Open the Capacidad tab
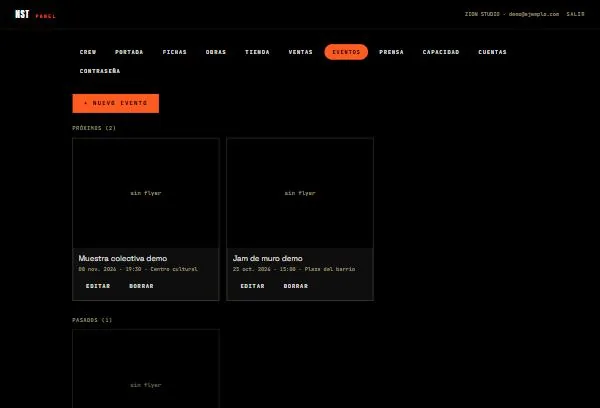The image size is (600, 408). click(441, 52)
